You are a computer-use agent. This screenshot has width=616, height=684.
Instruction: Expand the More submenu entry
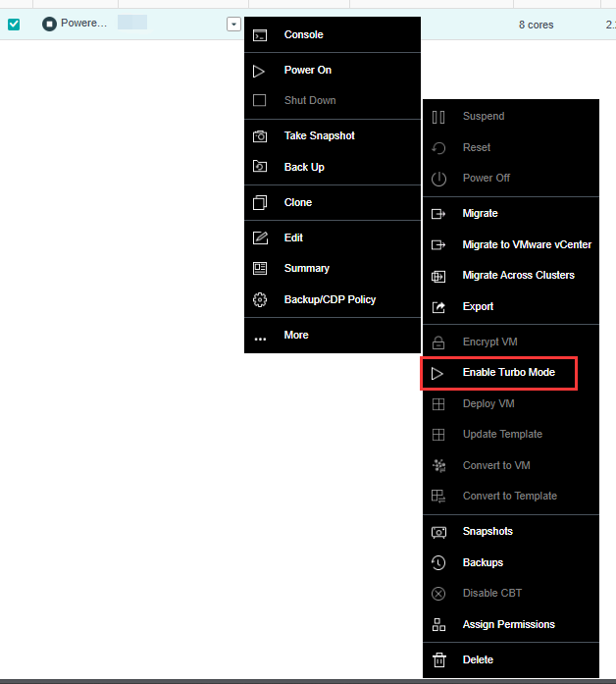tap(295, 336)
